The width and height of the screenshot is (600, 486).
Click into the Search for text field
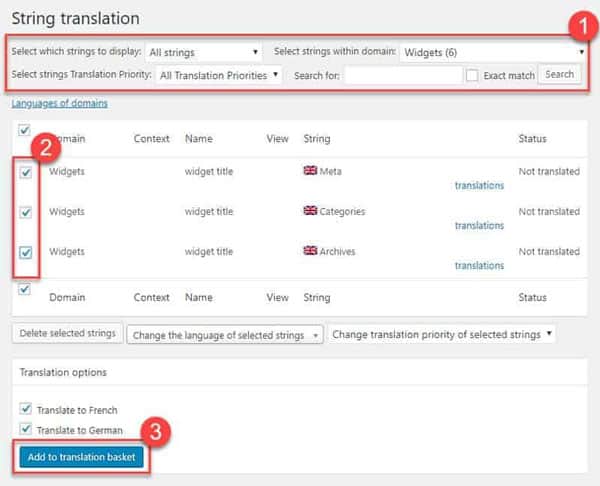point(402,75)
